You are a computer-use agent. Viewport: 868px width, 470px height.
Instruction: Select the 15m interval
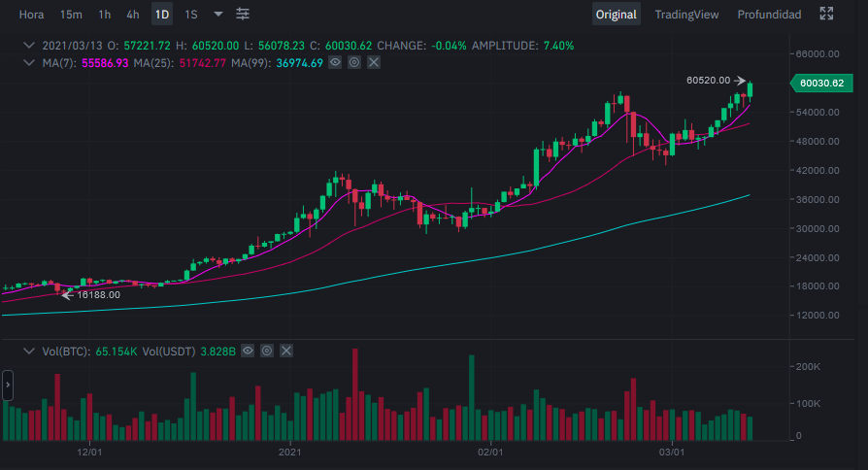71,15
